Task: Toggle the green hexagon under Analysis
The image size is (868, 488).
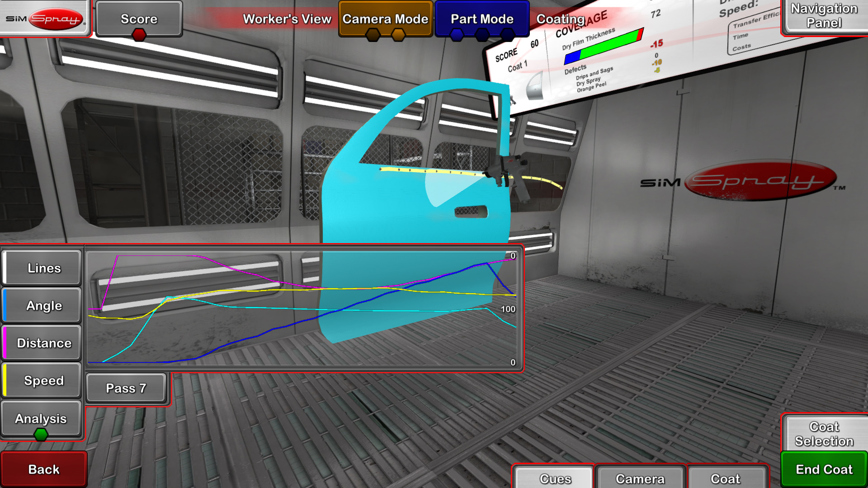Action: (41, 435)
